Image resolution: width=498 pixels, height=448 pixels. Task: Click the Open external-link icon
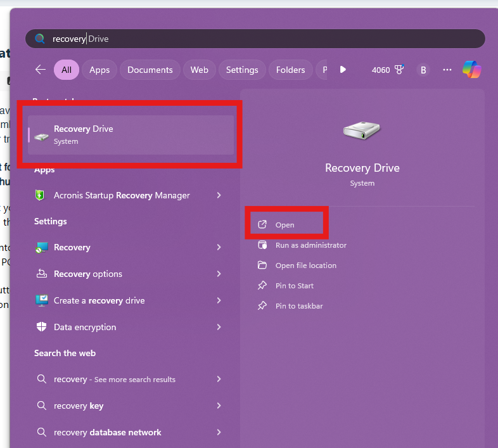(262, 224)
